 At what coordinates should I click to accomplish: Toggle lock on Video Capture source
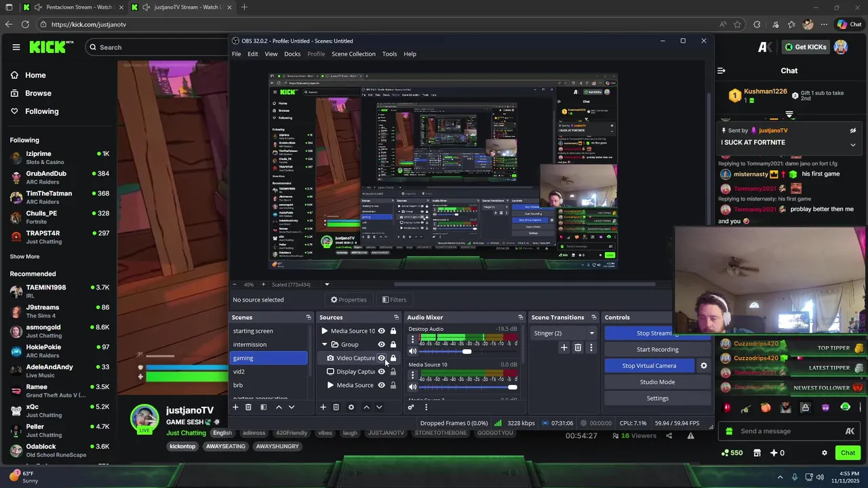(x=393, y=358)
